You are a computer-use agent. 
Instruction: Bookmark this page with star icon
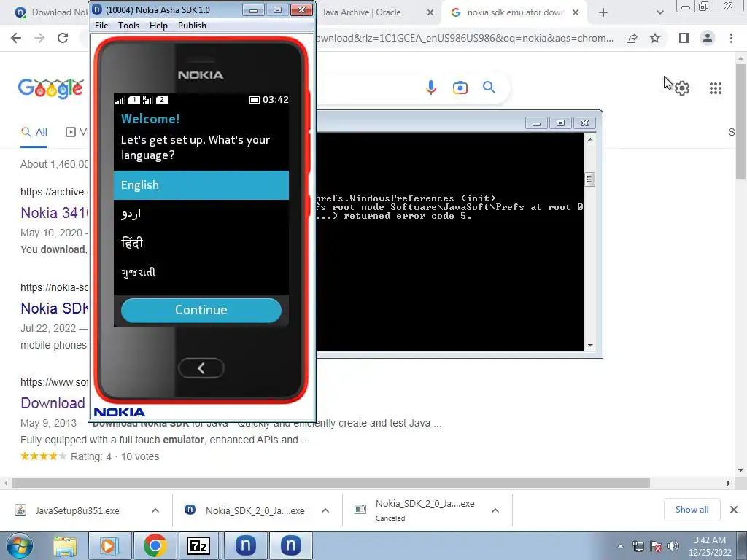click(x=655, y=38)
